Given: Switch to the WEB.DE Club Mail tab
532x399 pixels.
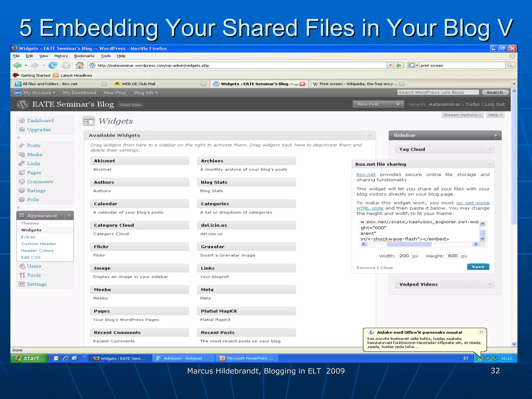Looking at the screenshot, I should (x=160, y=84).
